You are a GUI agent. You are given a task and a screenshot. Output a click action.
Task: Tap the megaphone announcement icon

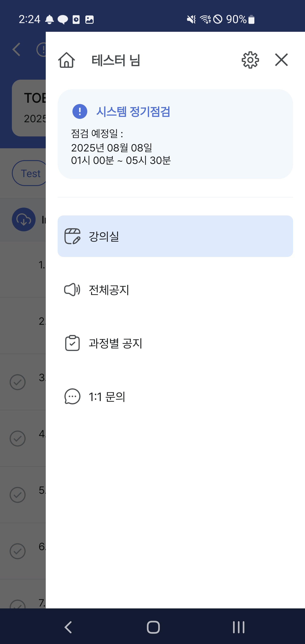pos(72,290)
